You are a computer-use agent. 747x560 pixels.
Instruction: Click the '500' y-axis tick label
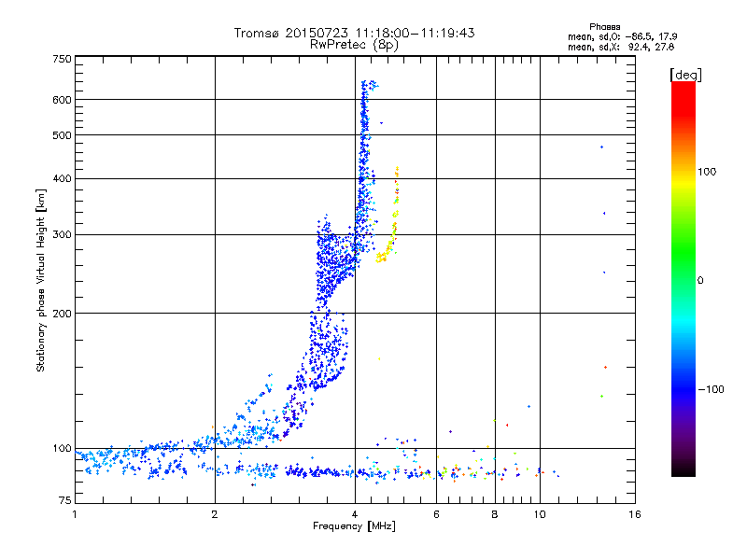pyautogui.click(x=62, y=135)
